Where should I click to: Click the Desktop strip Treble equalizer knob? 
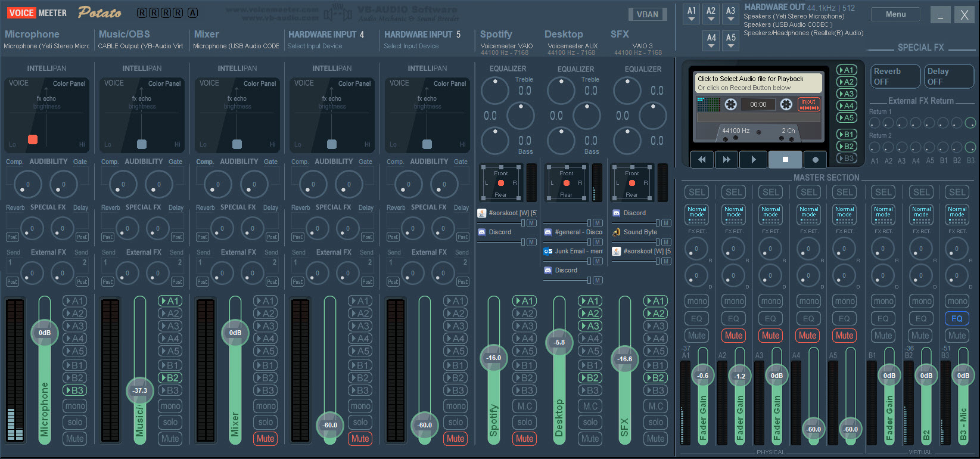point(561,91)
